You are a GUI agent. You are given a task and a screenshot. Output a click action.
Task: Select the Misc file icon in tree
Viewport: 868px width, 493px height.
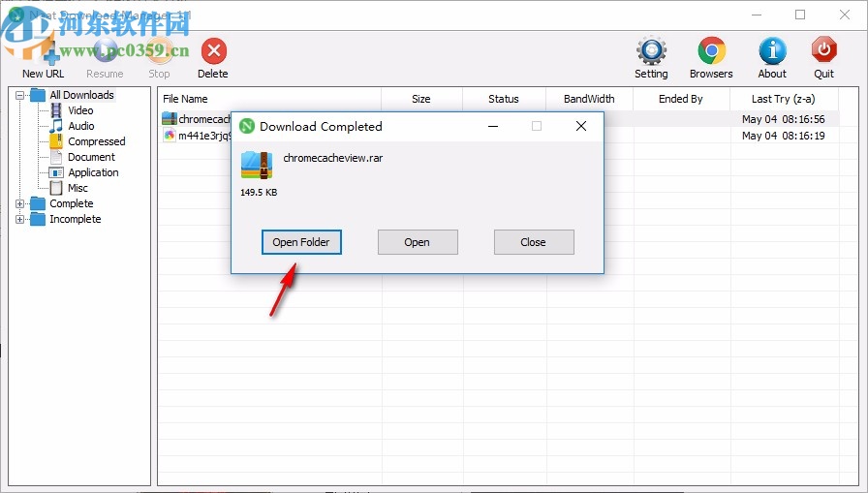(x=56, y=188)
